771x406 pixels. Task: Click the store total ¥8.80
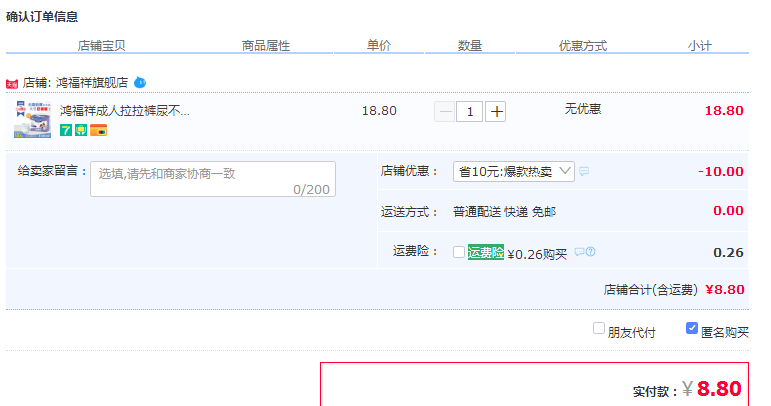click(x=724, y=290)
